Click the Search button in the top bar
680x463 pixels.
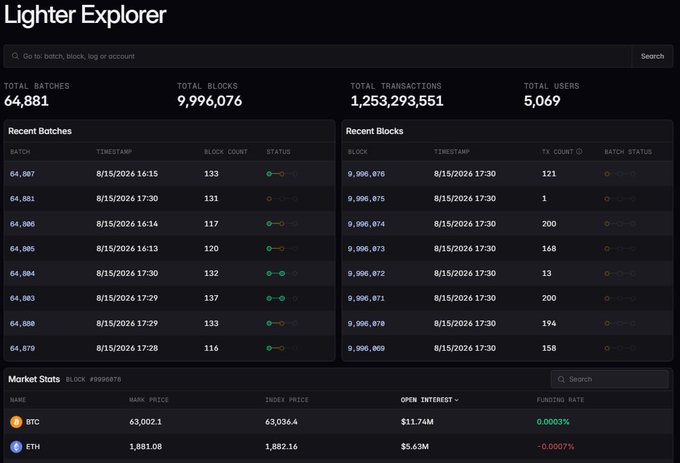tap(652, 56)
